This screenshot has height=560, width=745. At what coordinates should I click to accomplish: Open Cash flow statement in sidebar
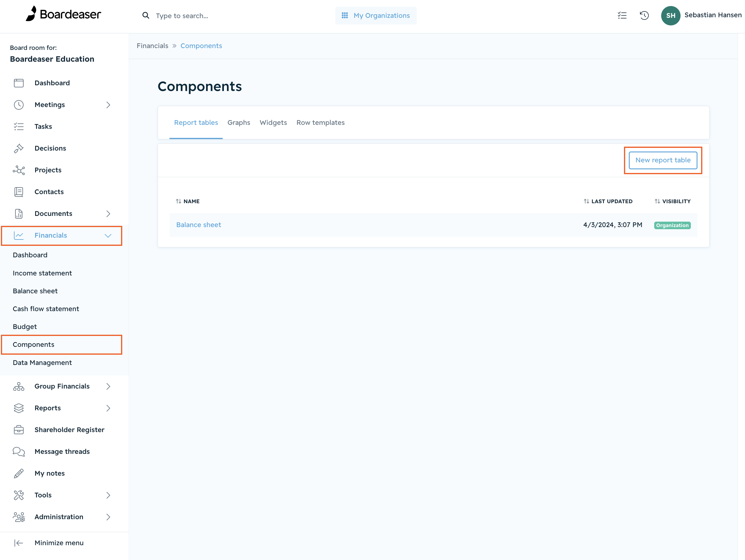click(46, 309)
